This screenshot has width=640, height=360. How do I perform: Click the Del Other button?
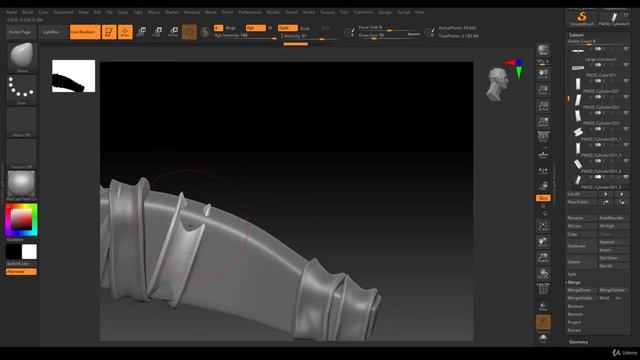pos(613,258)
